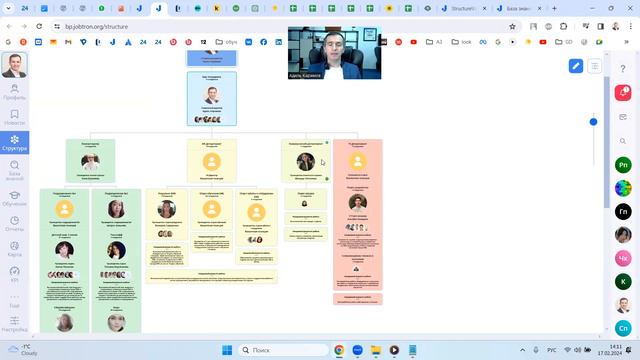This screenshot has width=640, height=360.
Task: Open the pink Чк contact avatar
Action: tap(623, 258)
